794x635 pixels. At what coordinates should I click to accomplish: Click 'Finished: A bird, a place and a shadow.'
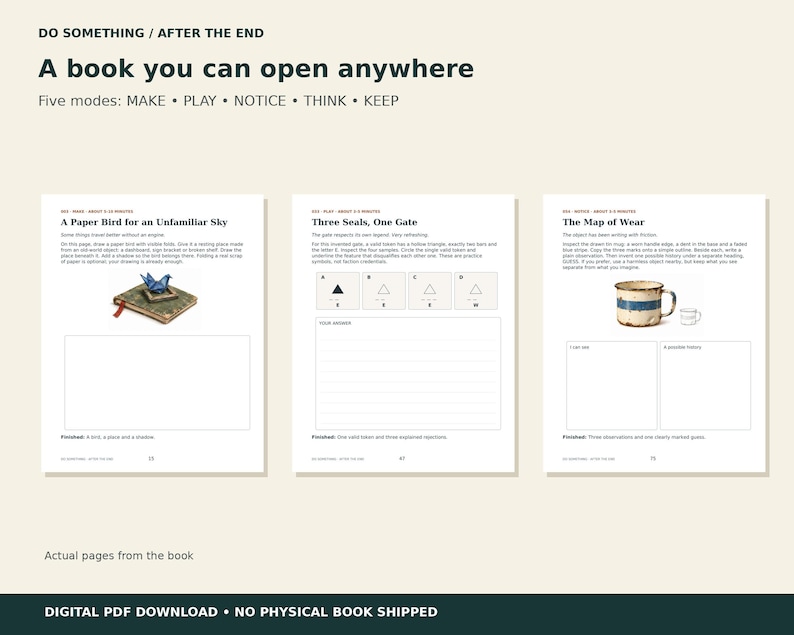108,437
